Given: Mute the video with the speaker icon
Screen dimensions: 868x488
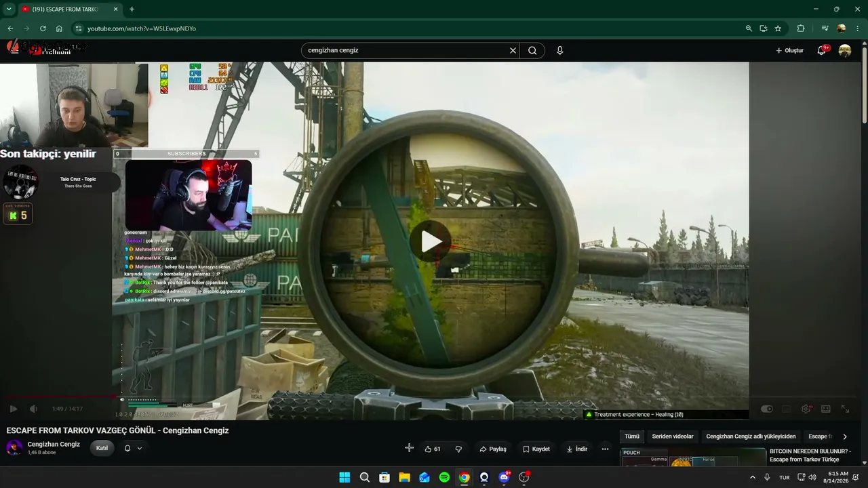Looking at the screenshot, I should point(33,409).
